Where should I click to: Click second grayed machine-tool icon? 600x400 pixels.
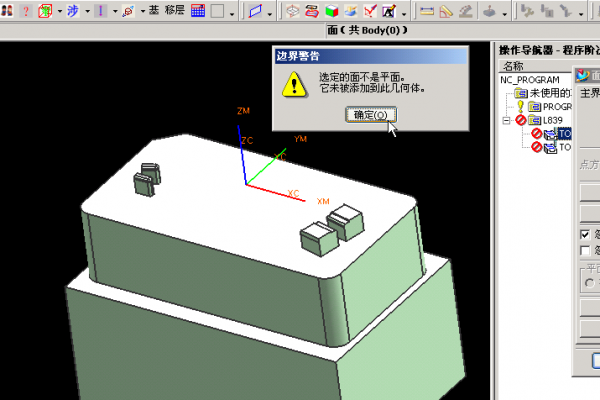[x=547, y=11]
